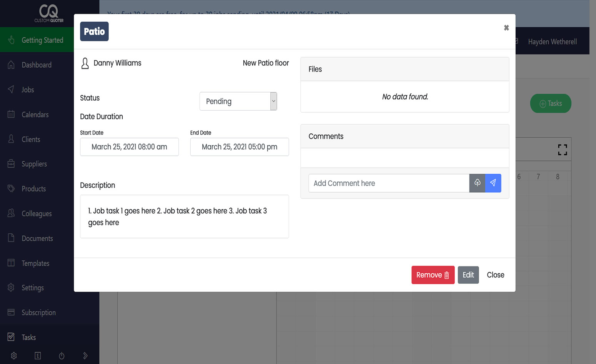Remove the Patio task

[x=433, y=275]
